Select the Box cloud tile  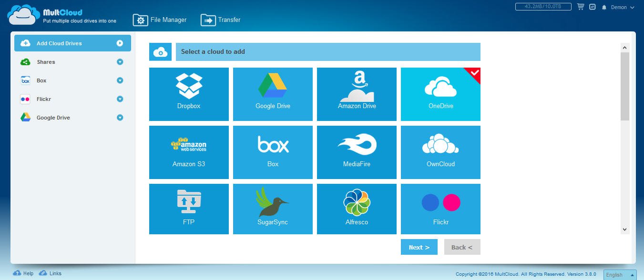pos(273,152)
